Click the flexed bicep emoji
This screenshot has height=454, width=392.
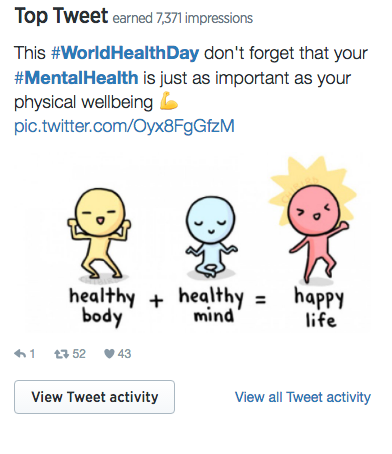pos(169,101)
